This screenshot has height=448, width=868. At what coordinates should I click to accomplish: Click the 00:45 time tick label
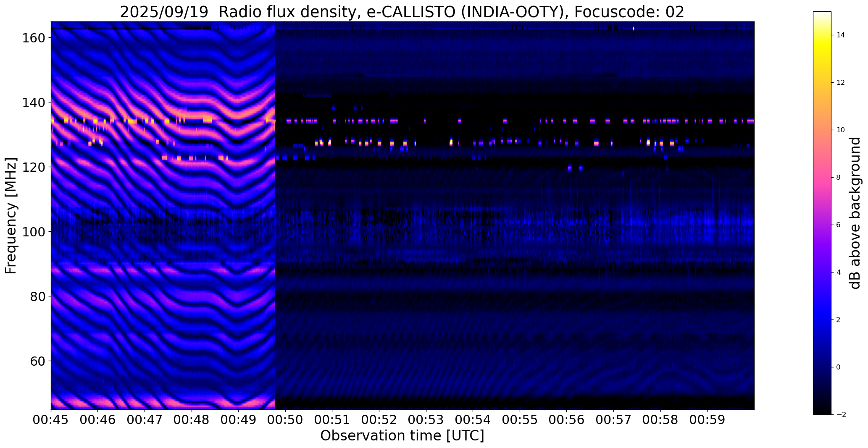tap(51, 420)
